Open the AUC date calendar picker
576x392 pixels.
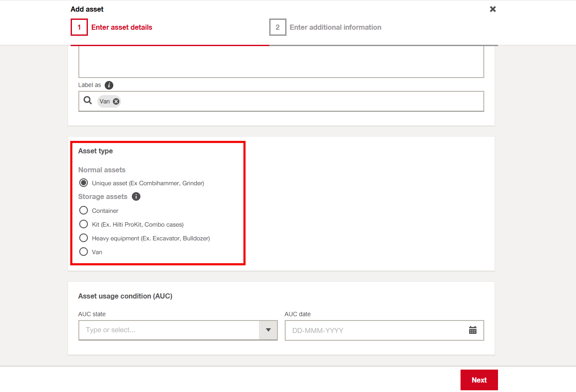coord(473,330)
